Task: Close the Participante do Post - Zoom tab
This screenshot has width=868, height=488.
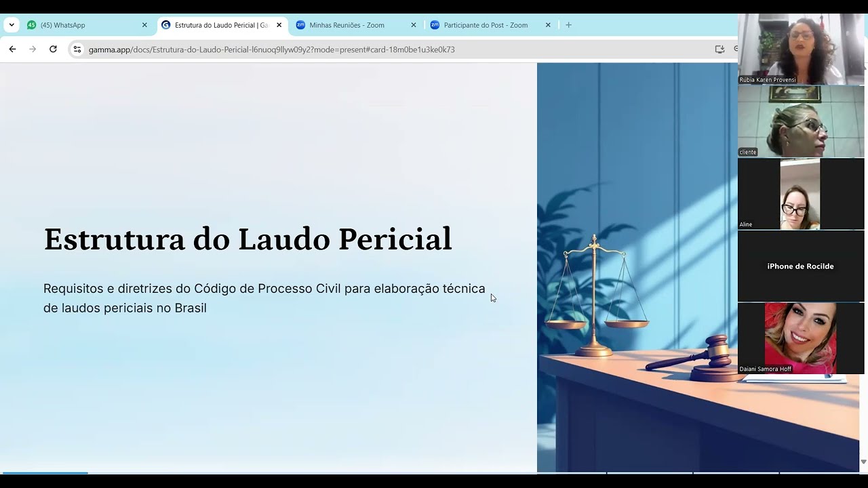Action: tap(548, 25)
